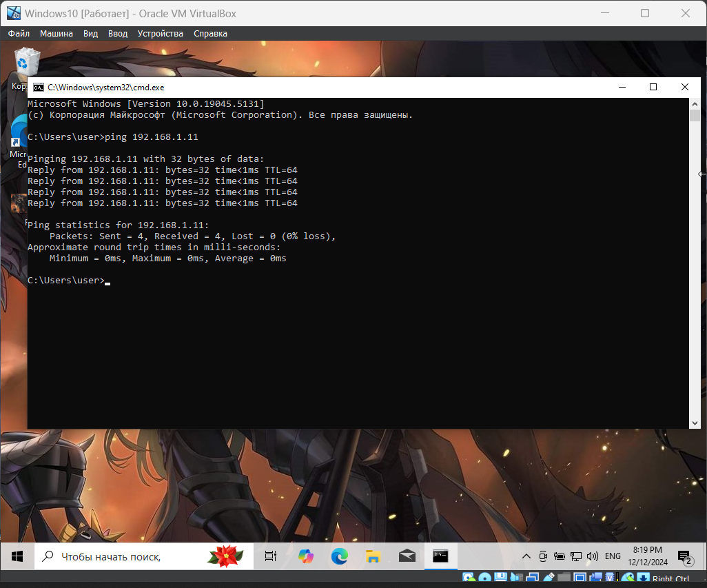The image size is (707, 588).
Task: Open the network status tray icon
Action: point(576,556)
